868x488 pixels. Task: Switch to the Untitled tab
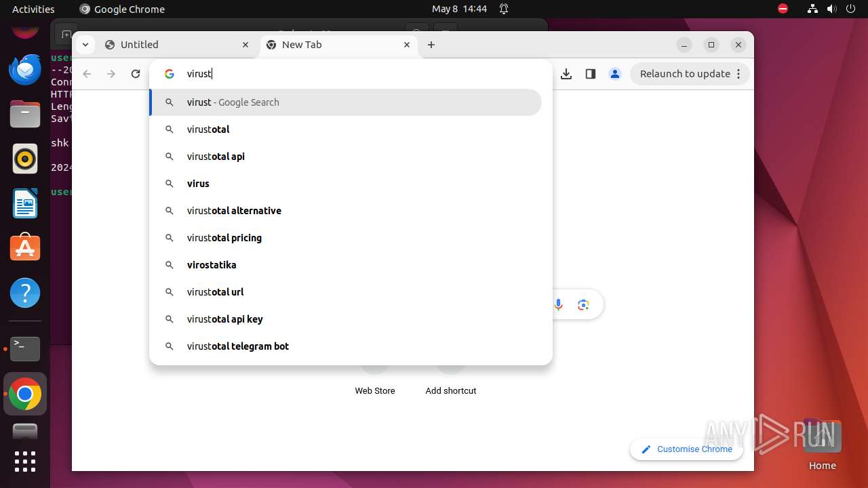point(178,45)
